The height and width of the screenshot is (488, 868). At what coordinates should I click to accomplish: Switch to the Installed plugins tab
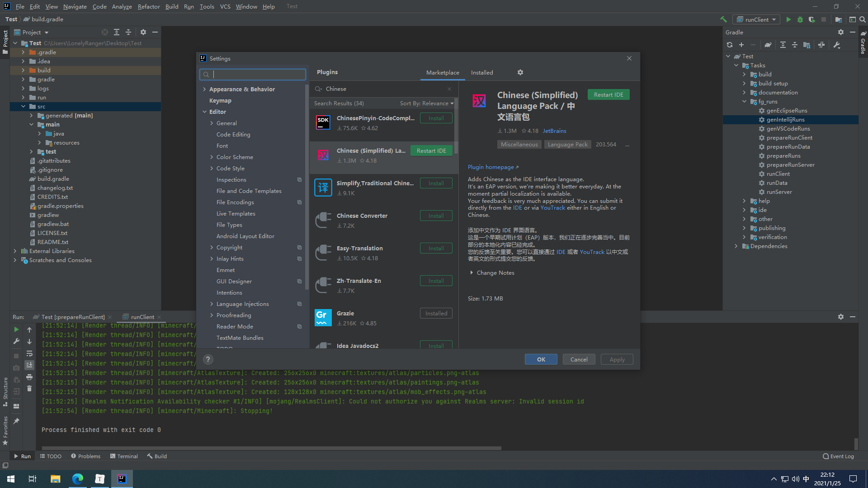click(x=482, y=73)
